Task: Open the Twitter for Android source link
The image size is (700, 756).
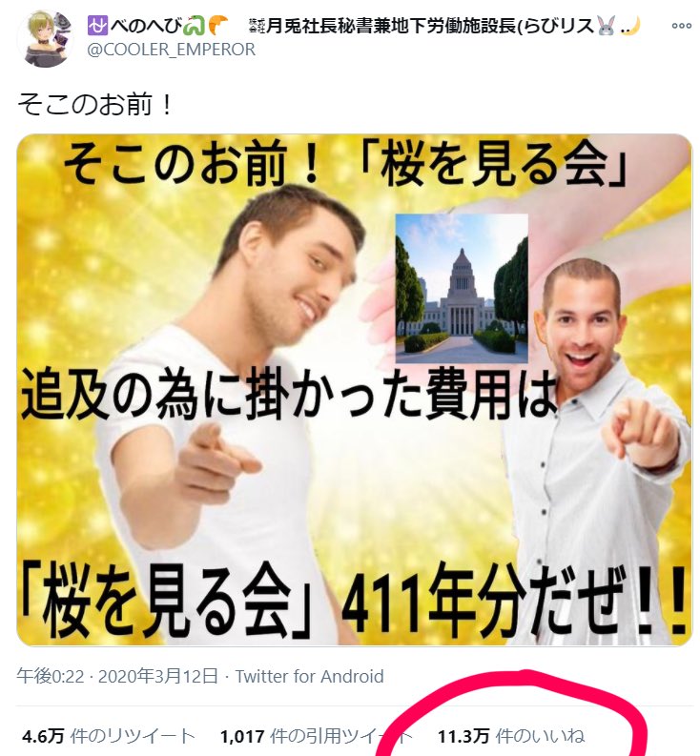Action: click(309, 676)
